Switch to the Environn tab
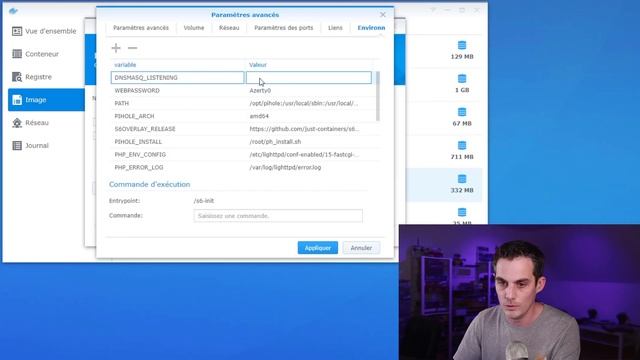The width and height of the screenshot is (640, 360). 371,28
